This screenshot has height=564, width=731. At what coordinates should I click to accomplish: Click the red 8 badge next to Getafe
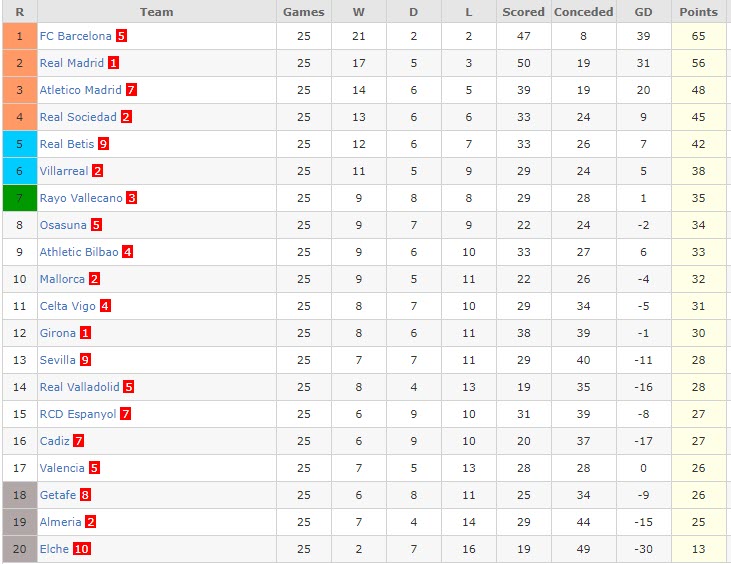pyautogui.click(x=85, y=495)
